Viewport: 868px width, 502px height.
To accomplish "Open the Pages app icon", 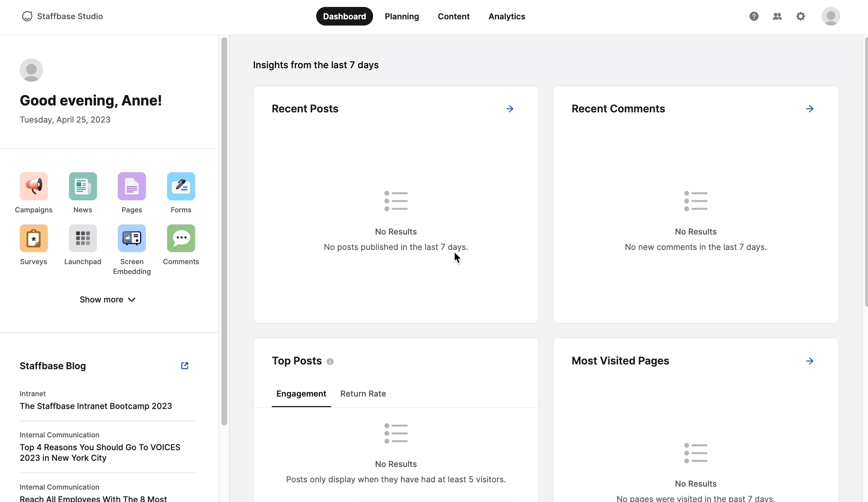I will click(132, 186).
